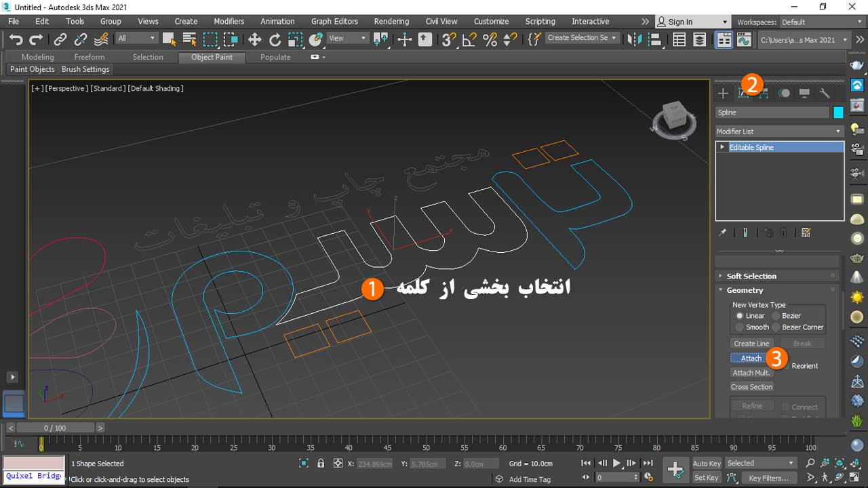This screenshot has height=488, width=868.
Task: Select the Bezier vertex type radio
Action: tap(776, 316)
